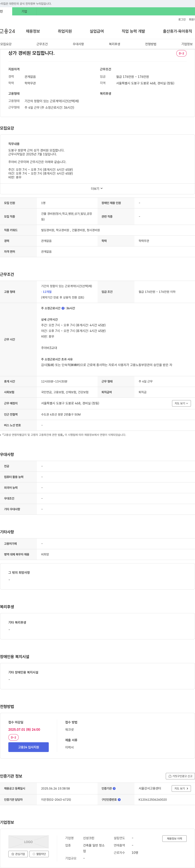
Task: Click the D-2 badge beside the job title
Action: click(x=182, y=53)
